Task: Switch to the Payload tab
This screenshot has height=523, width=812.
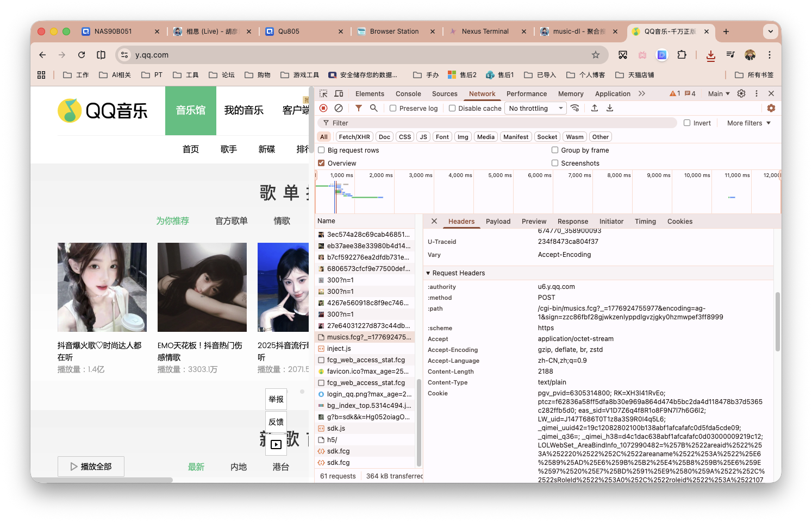Action: 498,222
